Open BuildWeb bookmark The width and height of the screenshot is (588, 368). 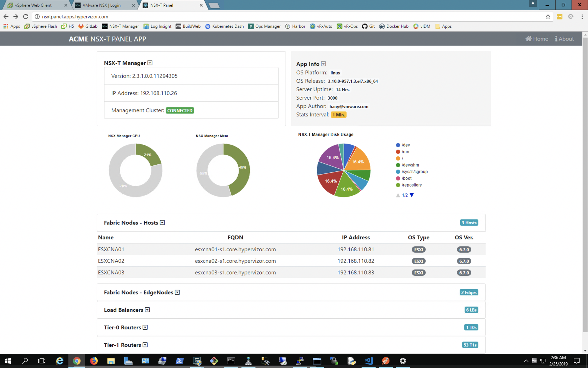188,26
